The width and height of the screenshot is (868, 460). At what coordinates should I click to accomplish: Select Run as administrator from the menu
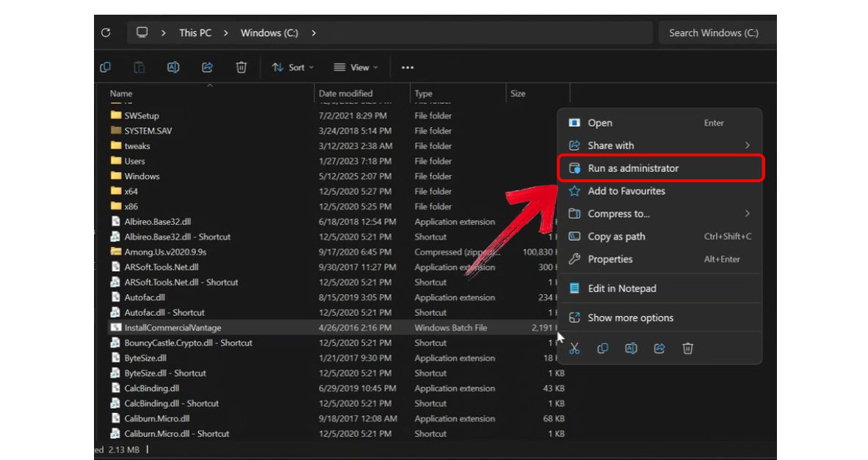[632, 168]
